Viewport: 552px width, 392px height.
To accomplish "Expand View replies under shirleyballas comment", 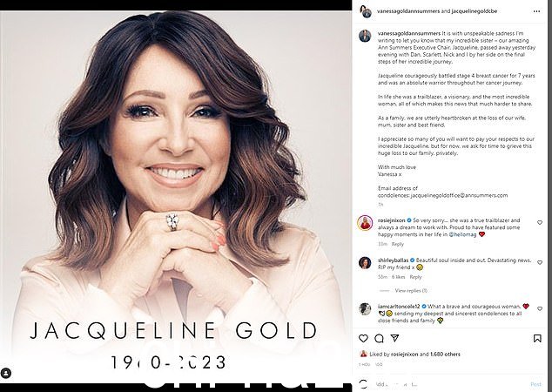I will [x=411, y=291].
